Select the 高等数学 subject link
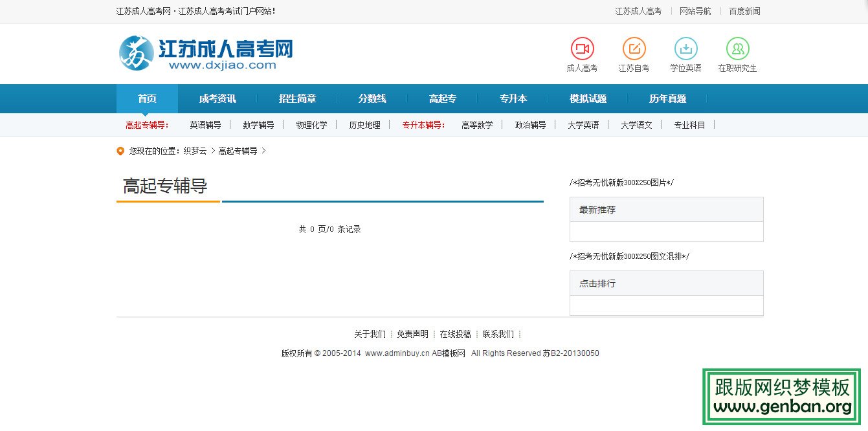The height and width of the screenshot is (431, 868). tap(477, 124)
